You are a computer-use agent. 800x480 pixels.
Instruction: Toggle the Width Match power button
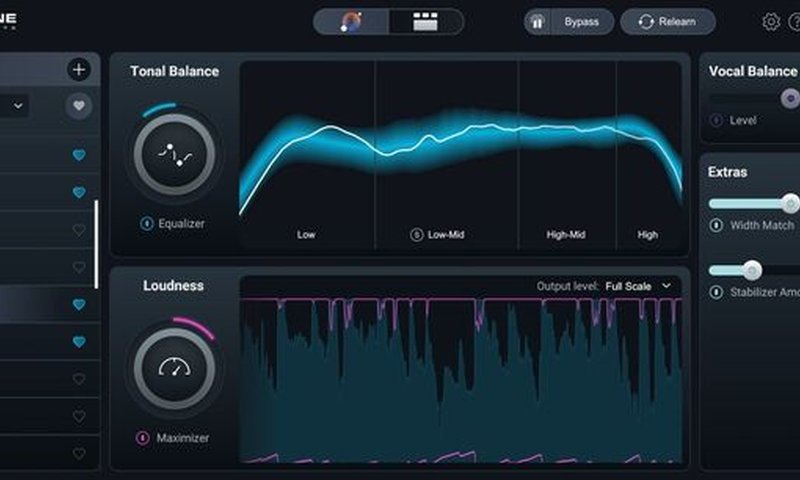(716, 226)
